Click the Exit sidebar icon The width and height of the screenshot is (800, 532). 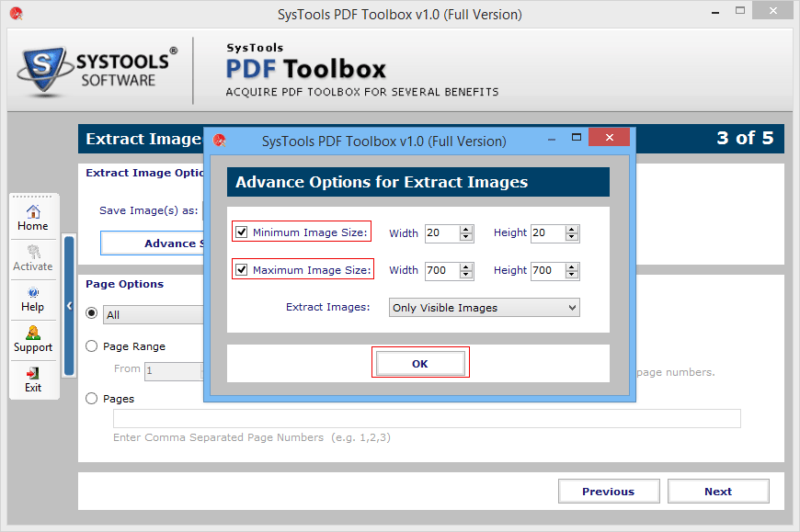(x=33, y=380)
